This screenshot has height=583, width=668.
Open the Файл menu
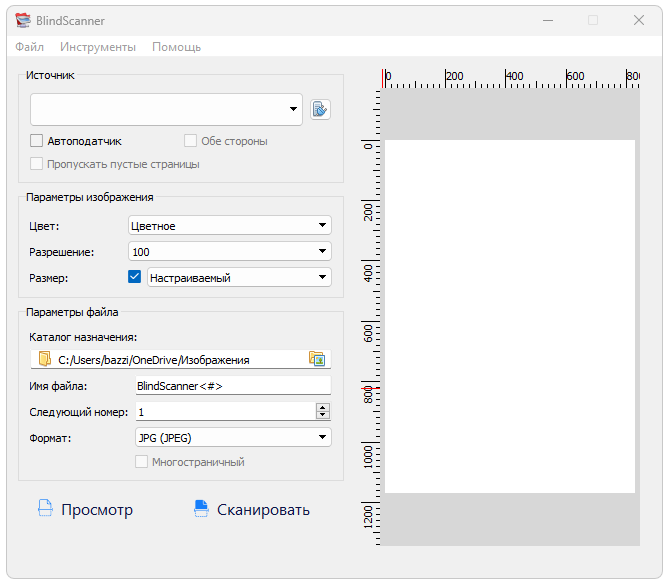[29, 47]
